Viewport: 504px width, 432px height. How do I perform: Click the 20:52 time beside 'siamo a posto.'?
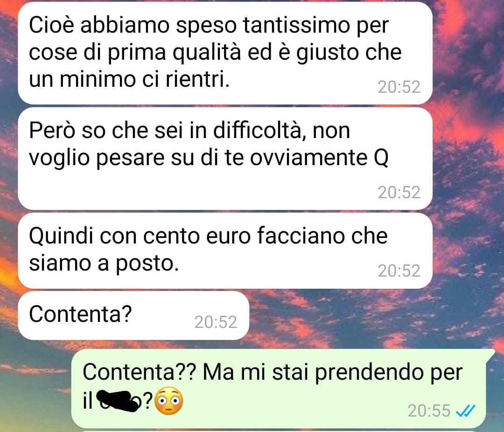[x=399, y=271]
